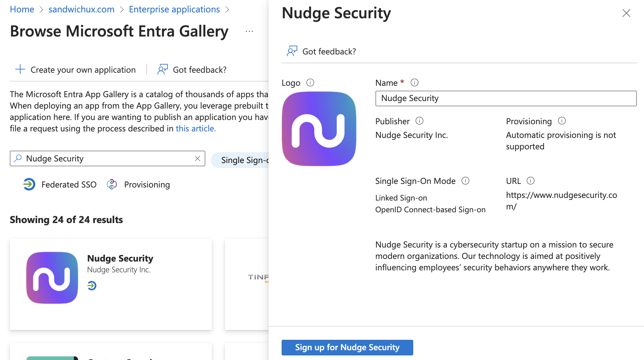Click the Name field info icon
The height and width of the screenshot is (360, 644).
[x=415, y=83]
